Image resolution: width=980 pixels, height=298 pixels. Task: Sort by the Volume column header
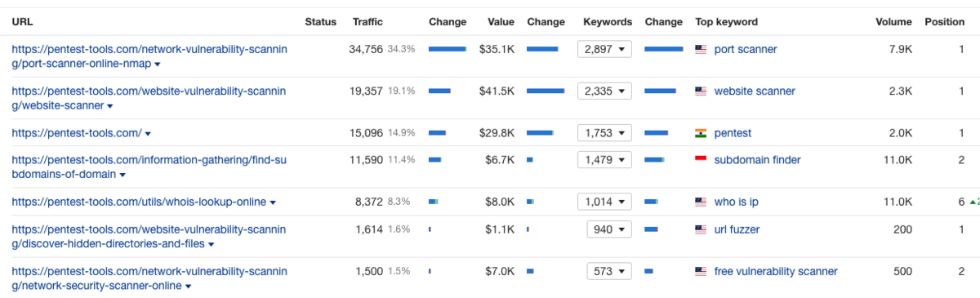(893, 22)
